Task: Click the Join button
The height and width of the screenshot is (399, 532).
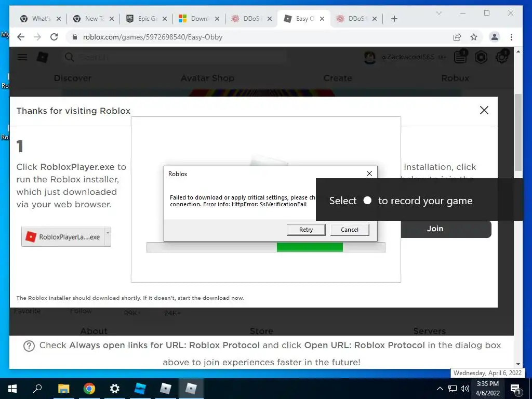Action: [446, 229]
